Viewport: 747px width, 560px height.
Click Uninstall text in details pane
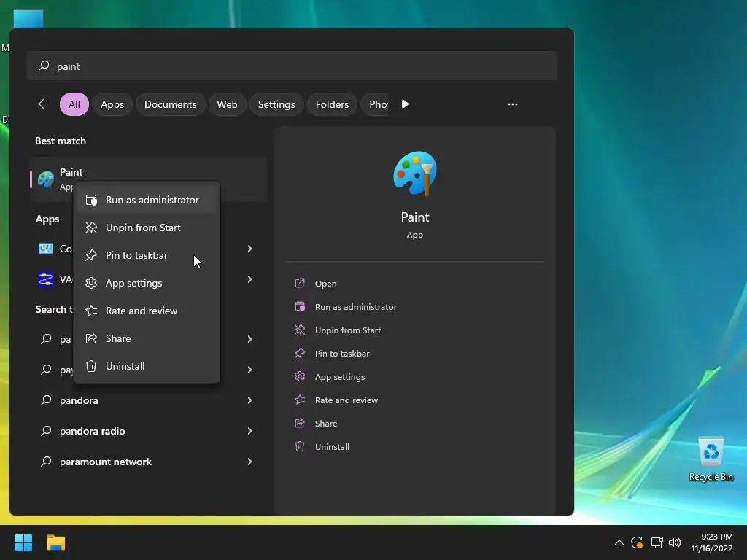pos(332,447)
